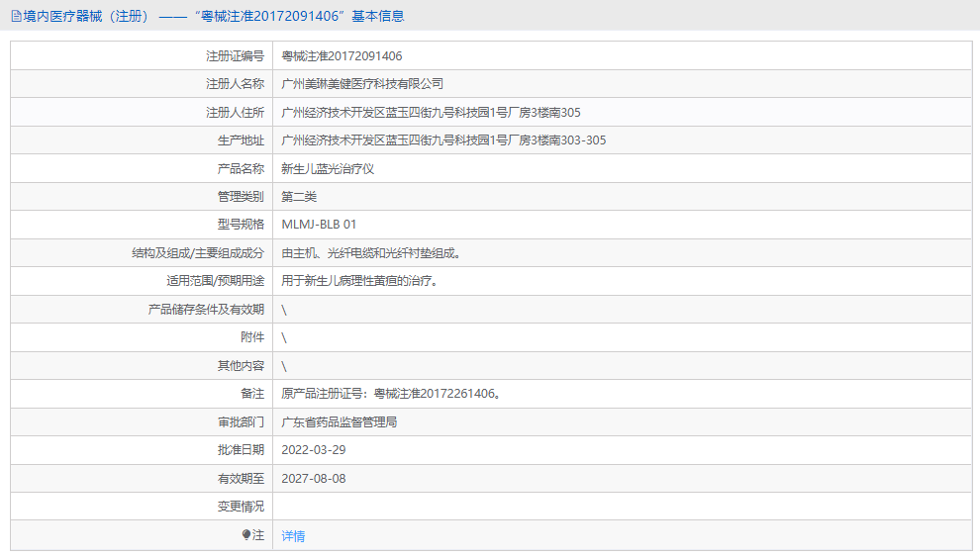980x558 pixels.
Task: Click the 型号规格 label
Action: [x=241, y=225]
